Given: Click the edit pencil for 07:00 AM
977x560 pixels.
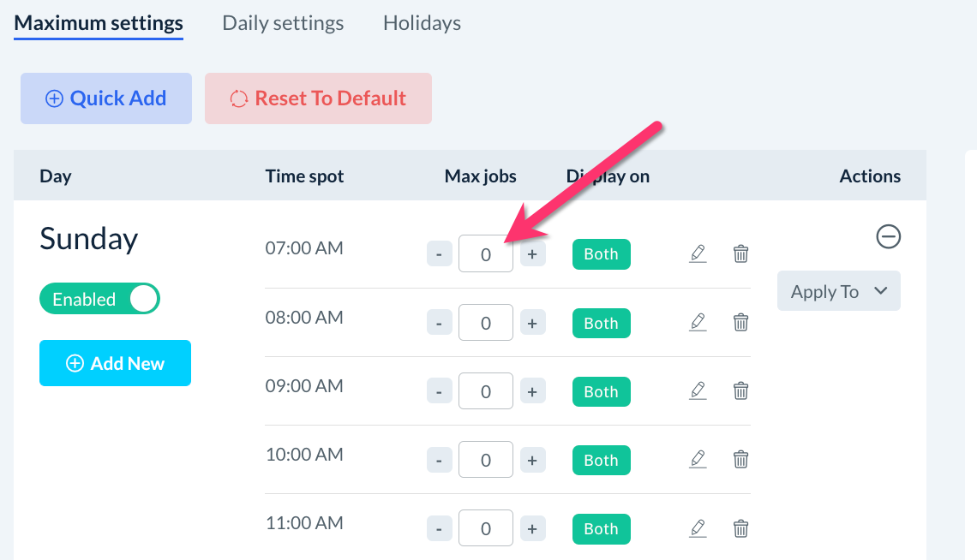Looking at the screenshot, I should tap(698, 253).
